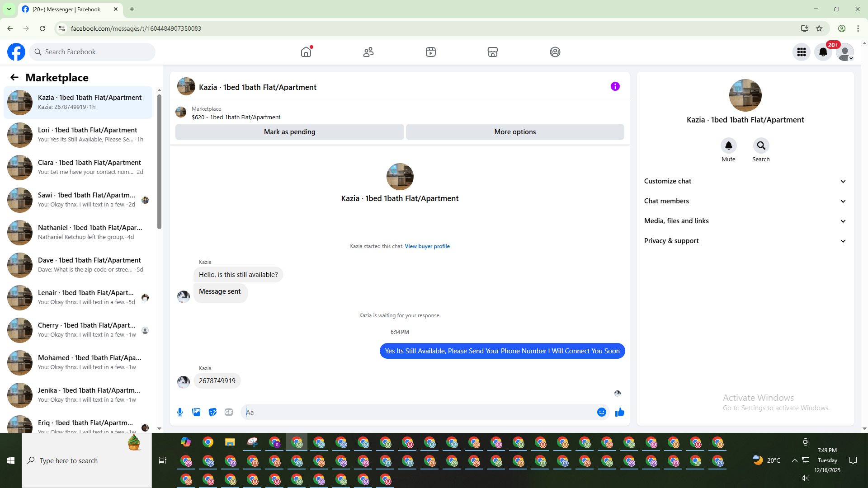868x488 pixels.
Task: Open Sawi's 1bed 1bath chat
Action: coord(78,200)
